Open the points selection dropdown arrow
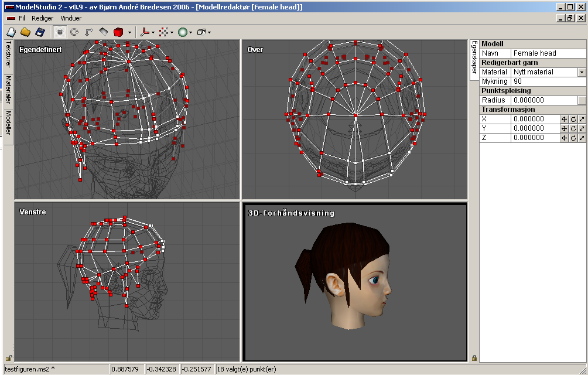Viewport: 588px width, 375px height. (172, 33)
